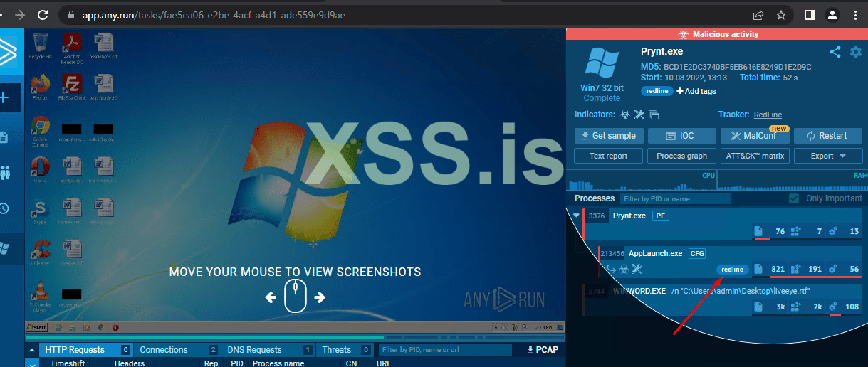868x367 pixels.
Task: Switch to the Connections tab
Action: point(178,349)
